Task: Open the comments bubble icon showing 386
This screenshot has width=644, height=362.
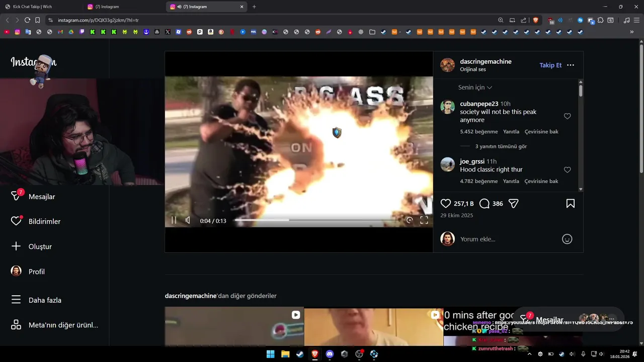Action: [x=485, y=204]
